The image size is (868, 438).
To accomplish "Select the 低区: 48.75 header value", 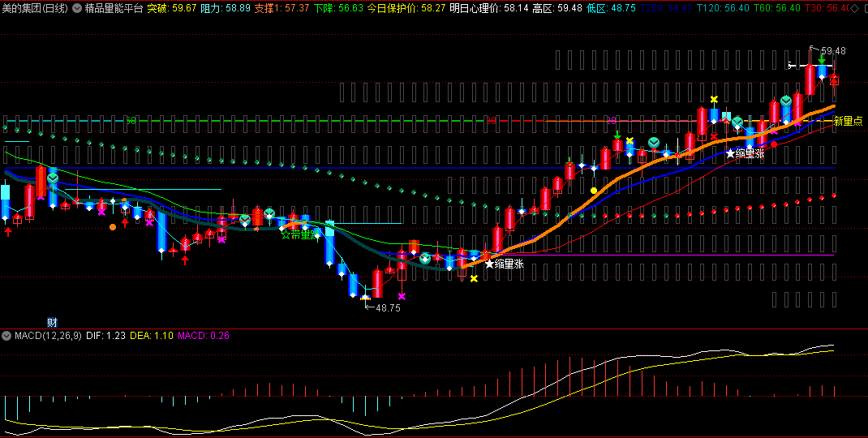I will (611, 8).
